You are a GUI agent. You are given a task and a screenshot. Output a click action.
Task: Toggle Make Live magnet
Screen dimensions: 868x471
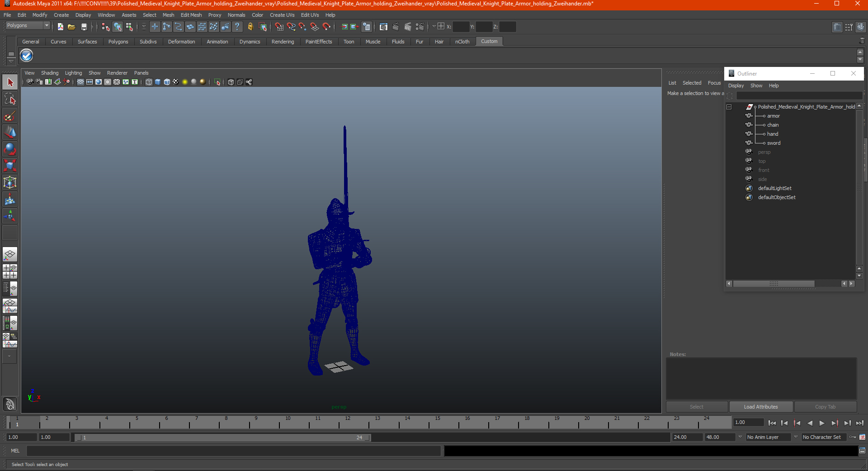pos(326,27)
